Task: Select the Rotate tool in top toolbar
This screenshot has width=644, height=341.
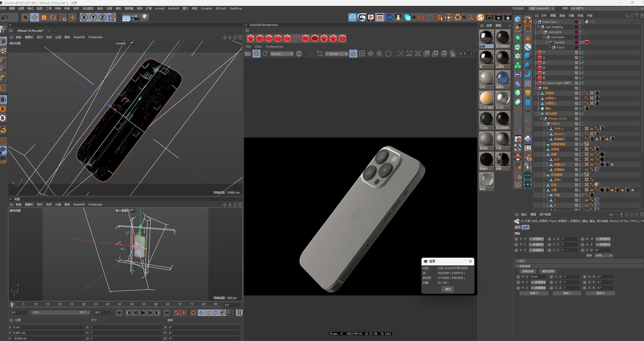Action: point(53,17)
